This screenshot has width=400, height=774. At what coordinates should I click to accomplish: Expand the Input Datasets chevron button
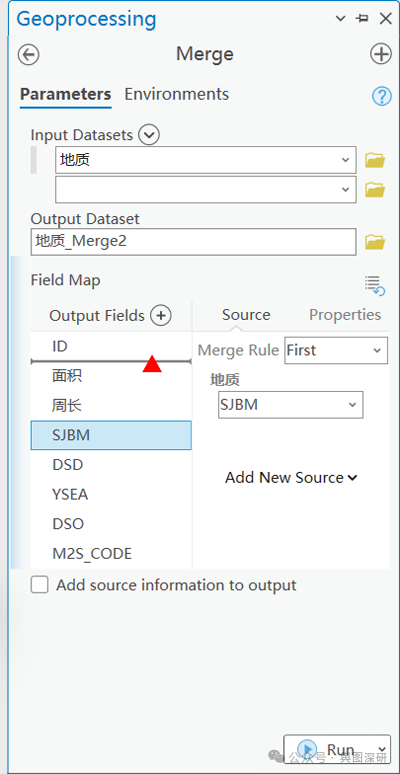point(149,134)
